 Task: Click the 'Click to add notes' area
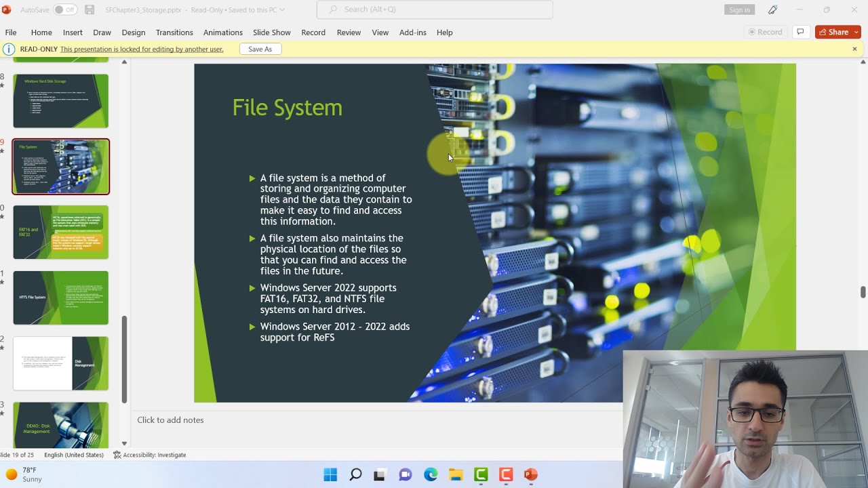pyautogui.click(x=170, y=420)
